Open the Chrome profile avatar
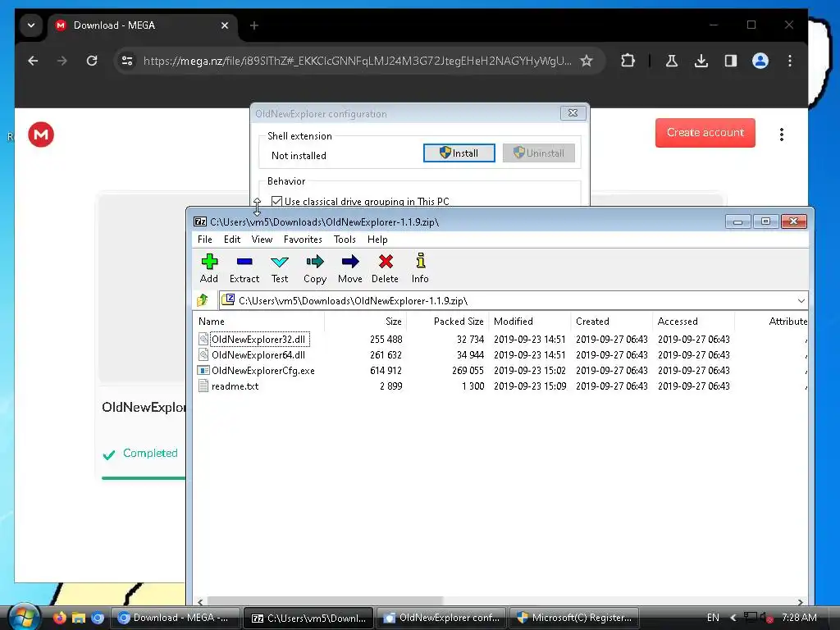840x630 pixels. coord(760,61)
